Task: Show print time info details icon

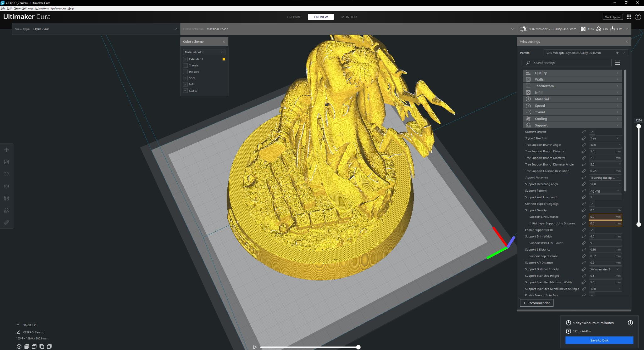Action: point(630,323)
